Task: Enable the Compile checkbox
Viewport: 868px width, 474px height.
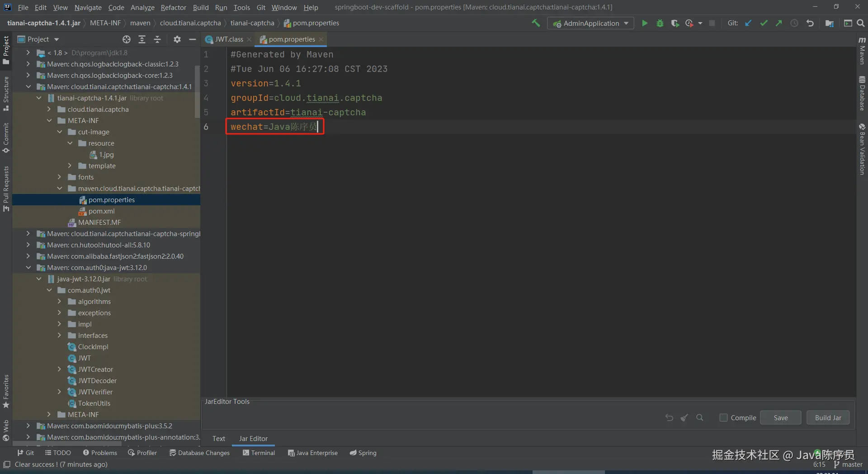Action: pos(723,417)
